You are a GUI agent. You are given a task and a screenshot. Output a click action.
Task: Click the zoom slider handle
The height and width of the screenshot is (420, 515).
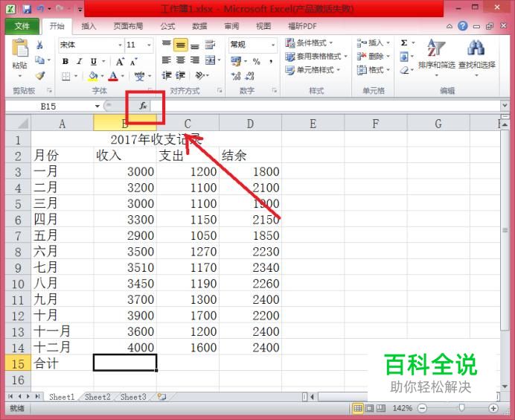[x=462, y=408]
